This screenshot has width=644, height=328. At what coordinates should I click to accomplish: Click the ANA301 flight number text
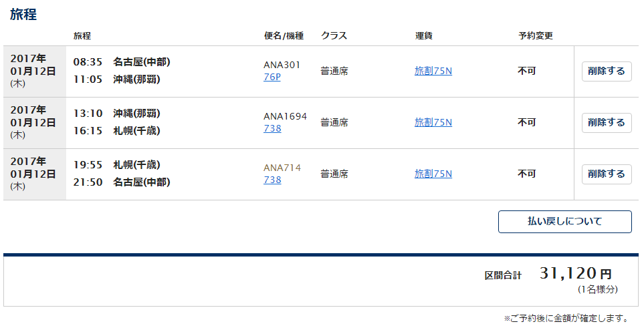coord(282,65)
